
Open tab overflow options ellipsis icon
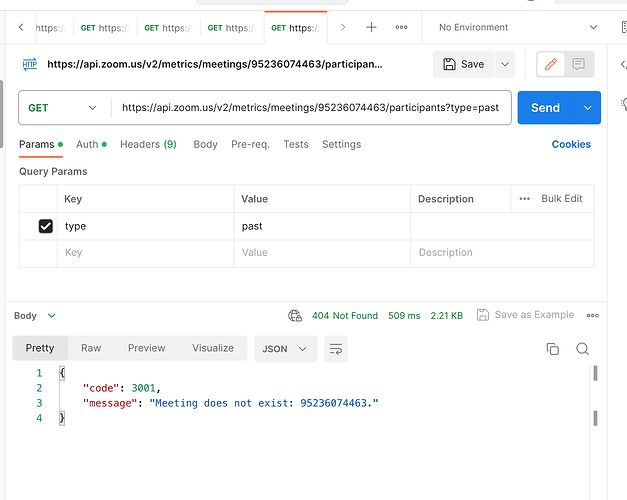tap(401, 27)
